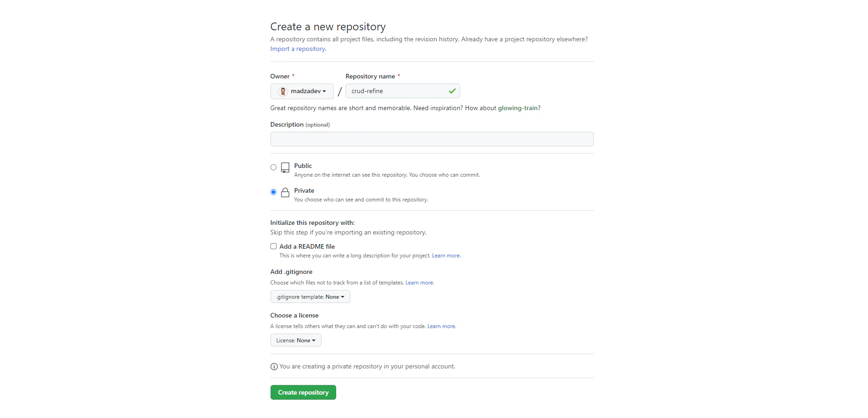Click the dropdown caret on the owner selector
The width and height of the screenshot is (868, 418).
click(325, 91)
